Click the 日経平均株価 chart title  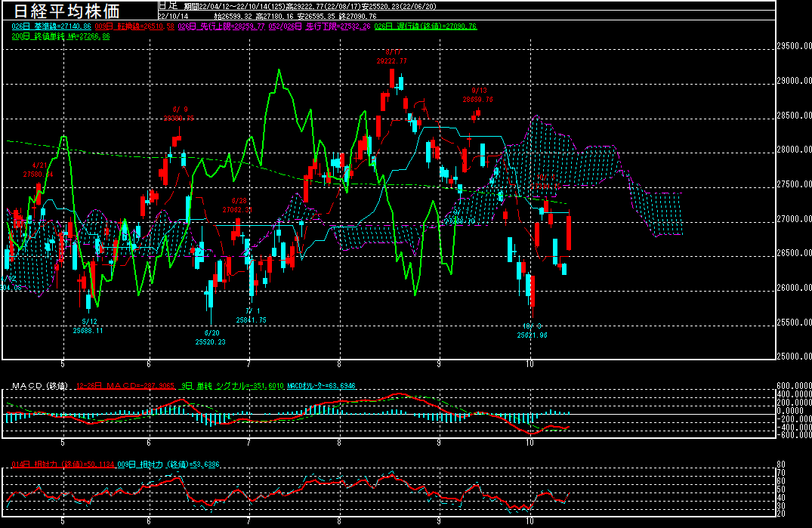coord(66,11)
